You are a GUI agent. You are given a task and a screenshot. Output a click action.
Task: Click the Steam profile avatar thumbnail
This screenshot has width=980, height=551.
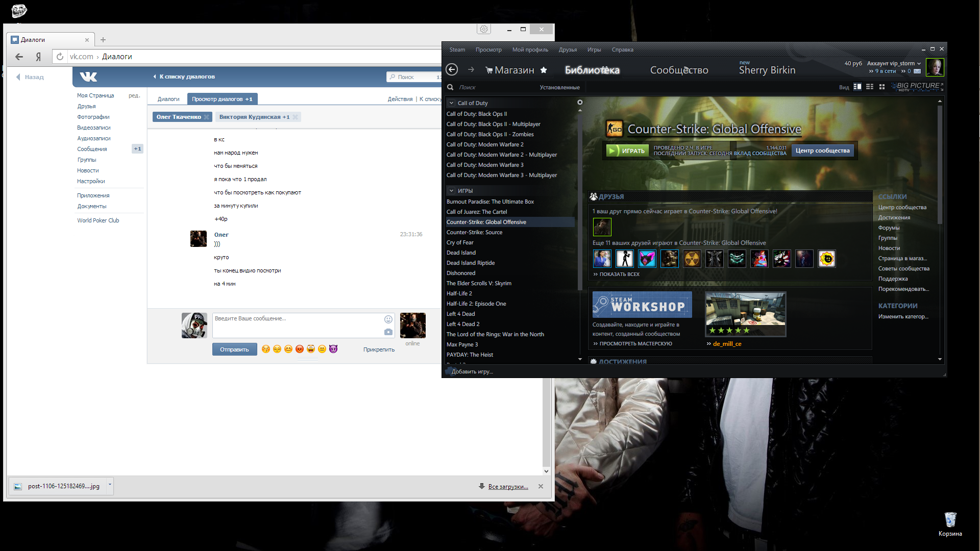click(x=935, y=67)
